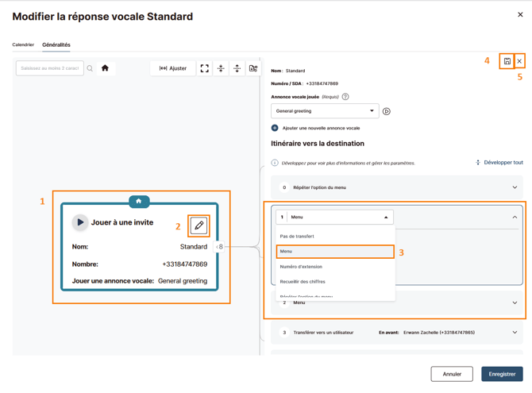Click Développer tout link
The width and height of the screenshot is (532, 393).
pos(499,163)
